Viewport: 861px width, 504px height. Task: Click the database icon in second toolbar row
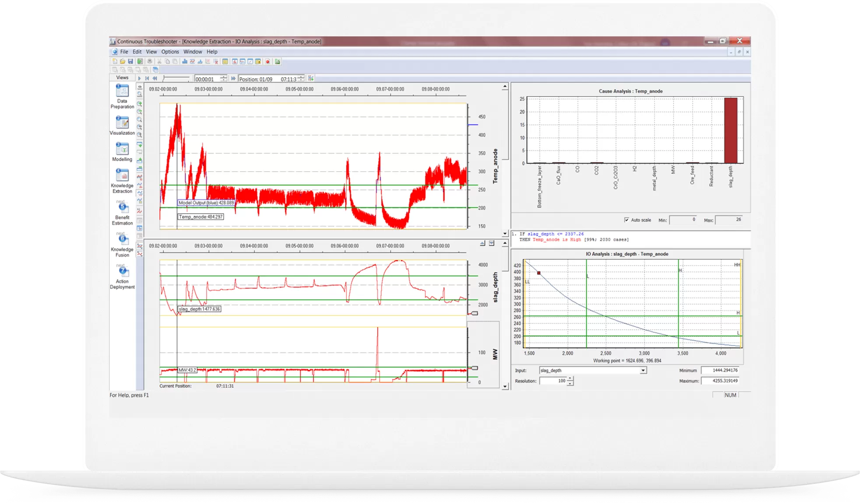coord(155,70)
